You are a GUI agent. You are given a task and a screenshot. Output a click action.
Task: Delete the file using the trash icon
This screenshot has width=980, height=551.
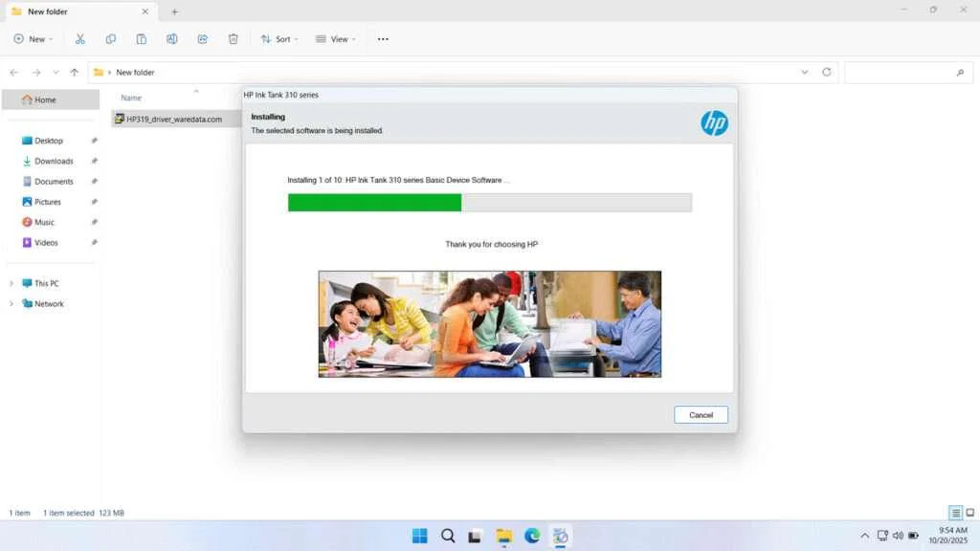233,38
